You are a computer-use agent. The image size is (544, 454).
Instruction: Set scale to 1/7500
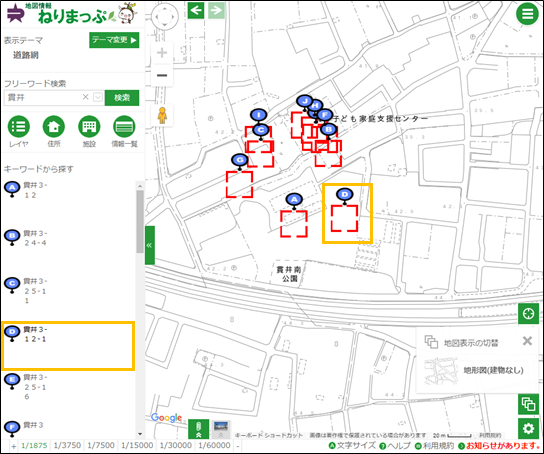coord(101,445)
